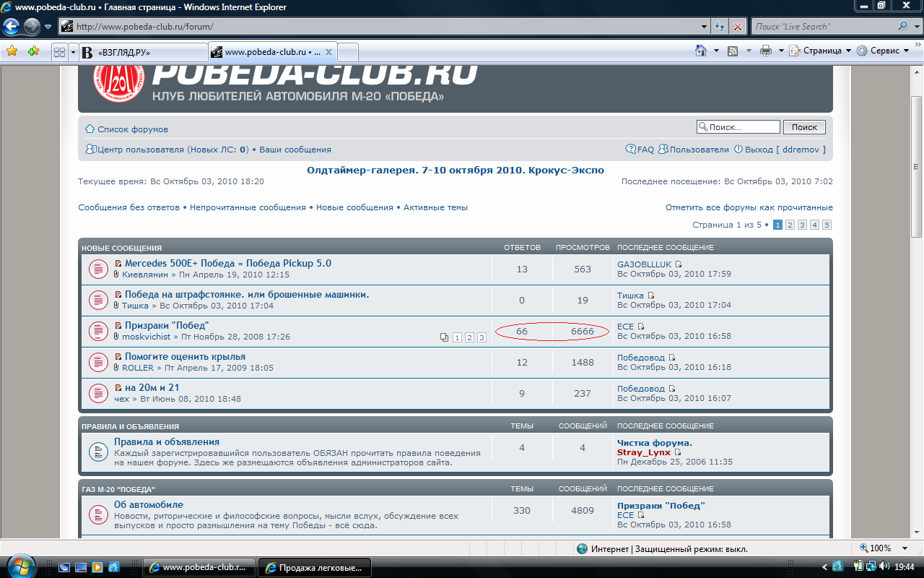Click the browser Forward arrow button
This screenshot has width=924, height=578.
pyautogui.click(x=32, y=27)
